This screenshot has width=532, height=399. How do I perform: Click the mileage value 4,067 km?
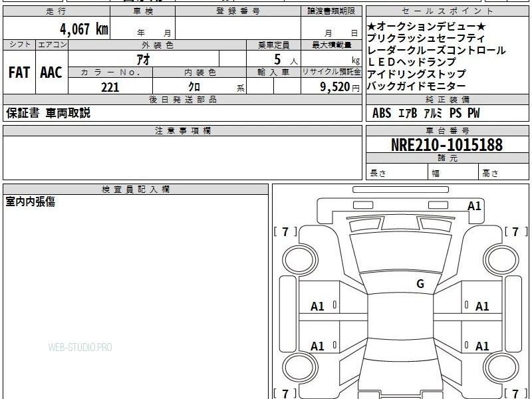tap(84, 29)
